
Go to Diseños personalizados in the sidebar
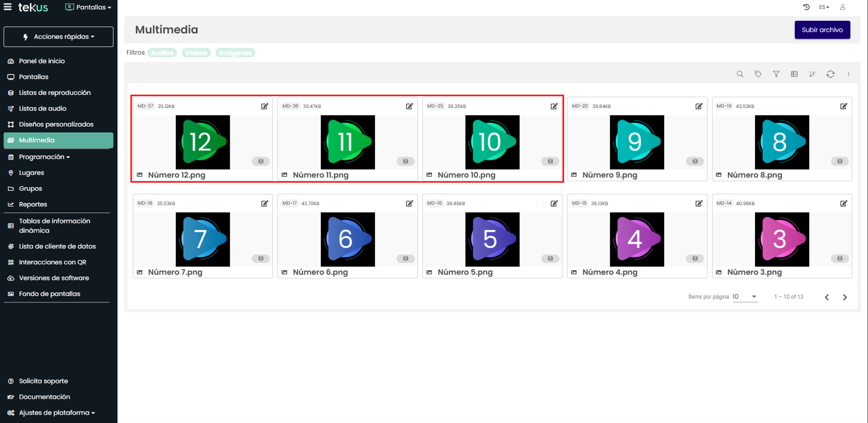coord(56,124)
